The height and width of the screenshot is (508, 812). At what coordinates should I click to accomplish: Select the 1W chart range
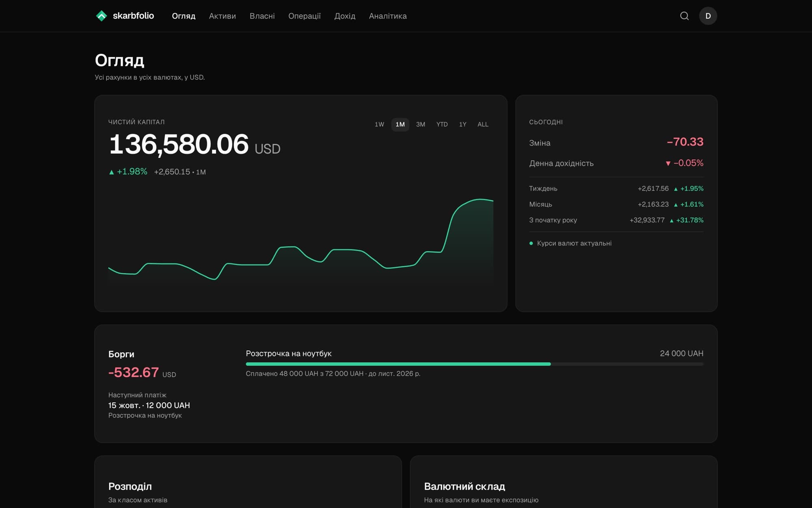[379, 124]
